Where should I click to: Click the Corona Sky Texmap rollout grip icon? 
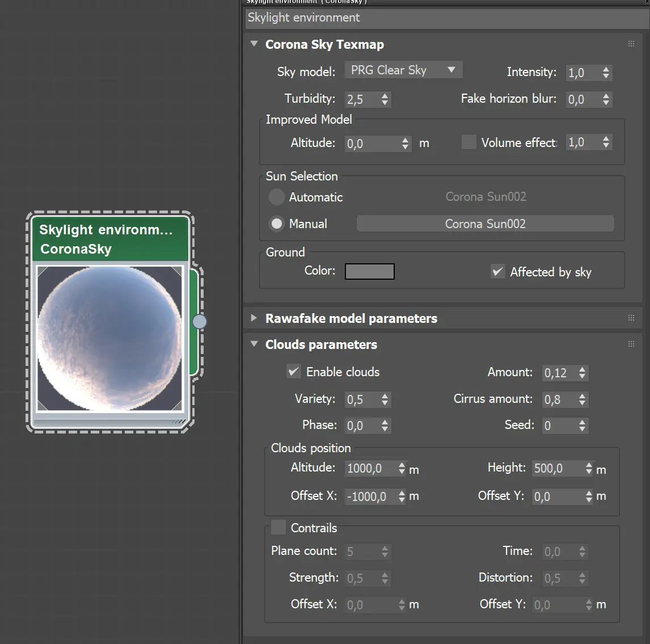click(631, 44)
